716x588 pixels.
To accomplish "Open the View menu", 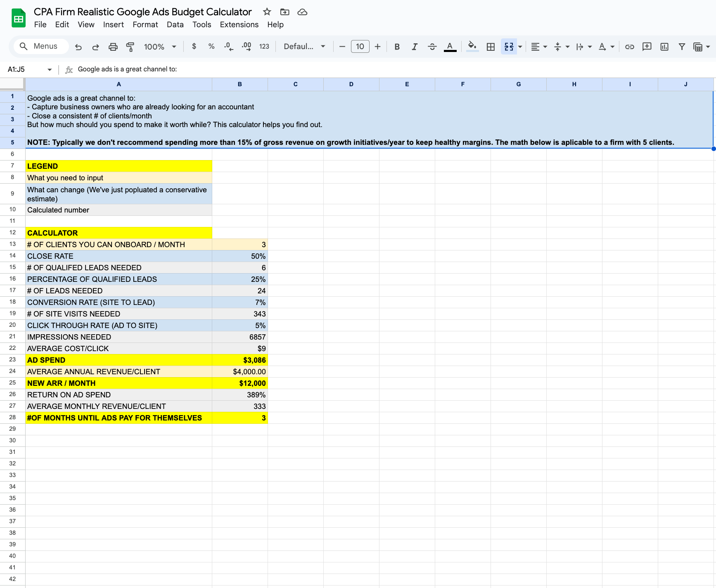I will (x=86, y=25).
